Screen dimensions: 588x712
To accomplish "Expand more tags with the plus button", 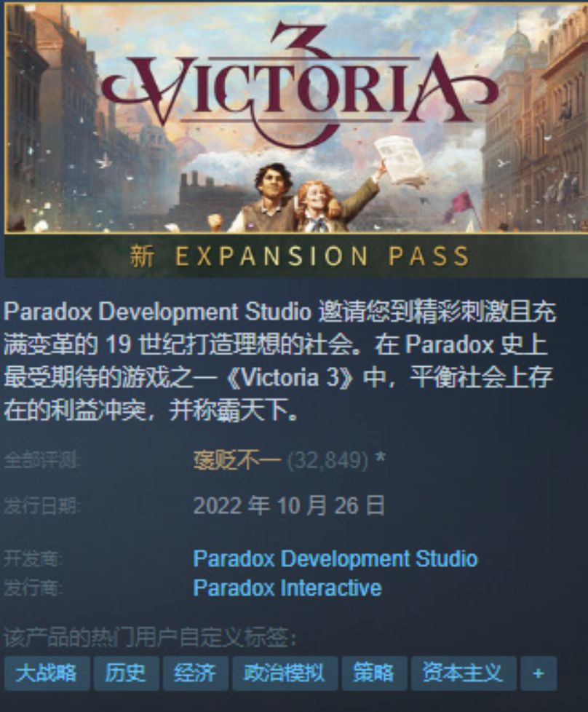I will (539, 673).
